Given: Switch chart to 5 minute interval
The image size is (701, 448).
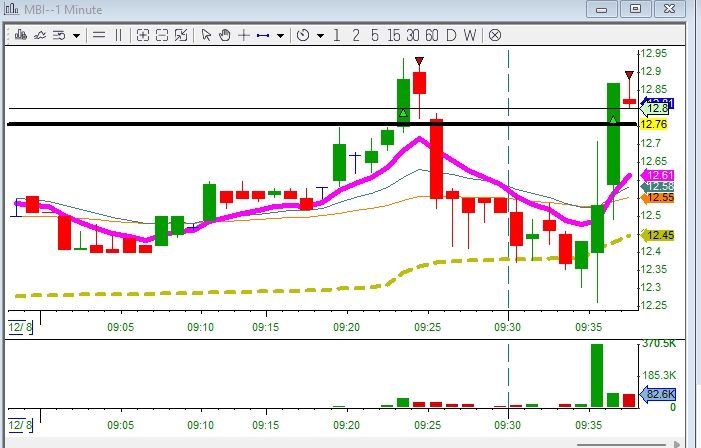Looking at the screenshot, I should click(375, 35).
